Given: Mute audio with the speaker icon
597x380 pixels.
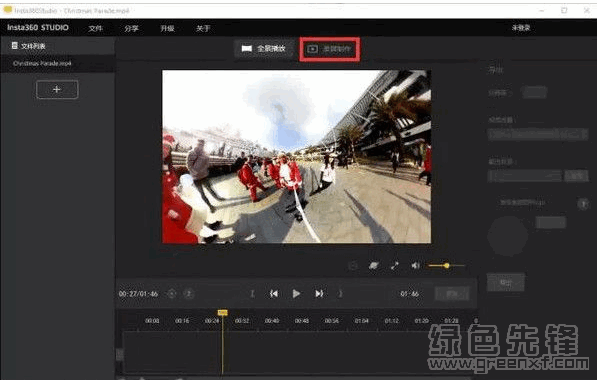Looking at the screenshot, I should pos(415,266).
